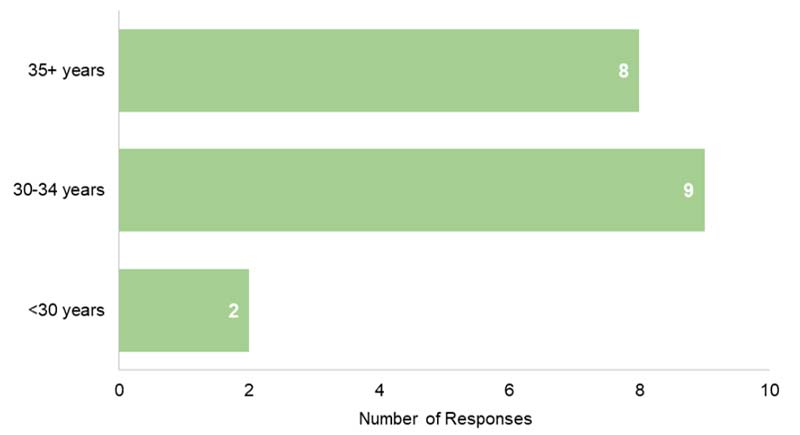Select the vertical axis line above the top bar
Screen dimensions: 800x435
[x=119, y=20]
